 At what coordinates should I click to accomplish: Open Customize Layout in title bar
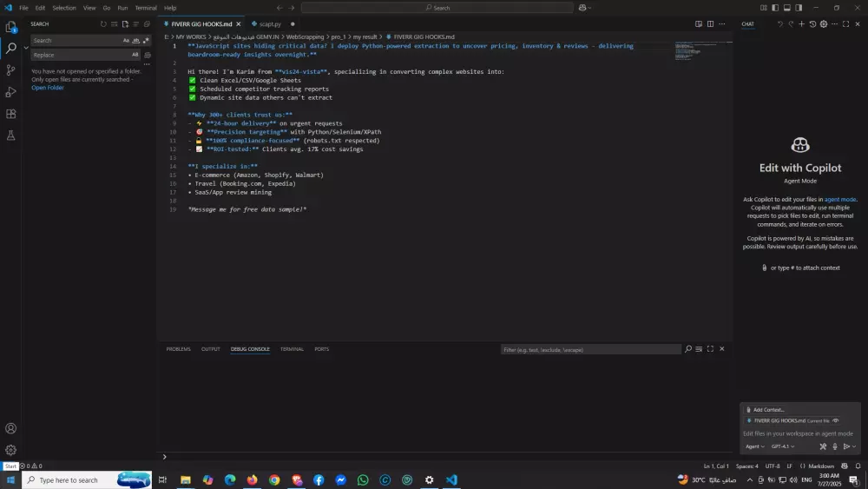763,8
